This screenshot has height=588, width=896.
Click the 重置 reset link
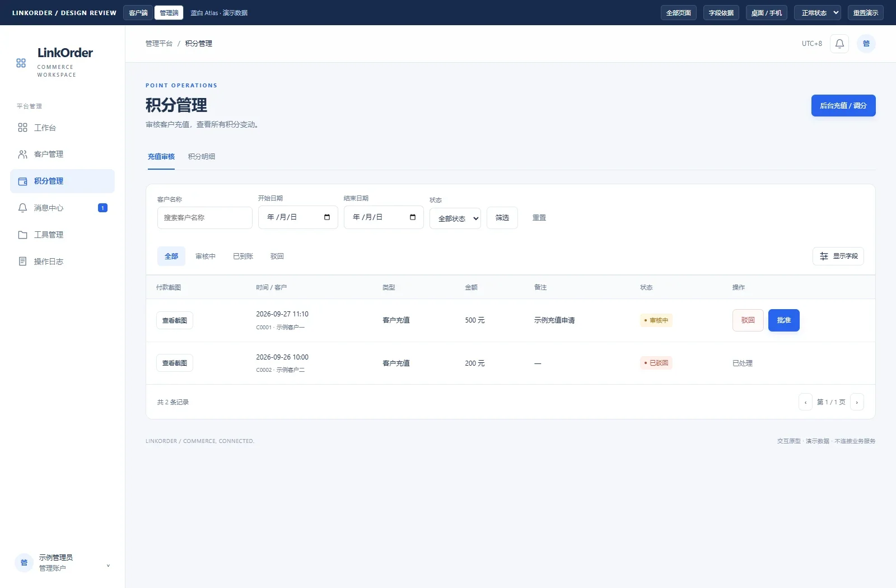coord(539,218)
